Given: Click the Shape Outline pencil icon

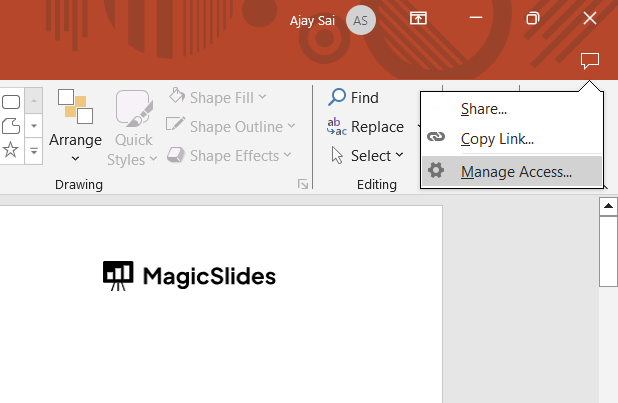Looking at the screenshot, I should 176,126.
